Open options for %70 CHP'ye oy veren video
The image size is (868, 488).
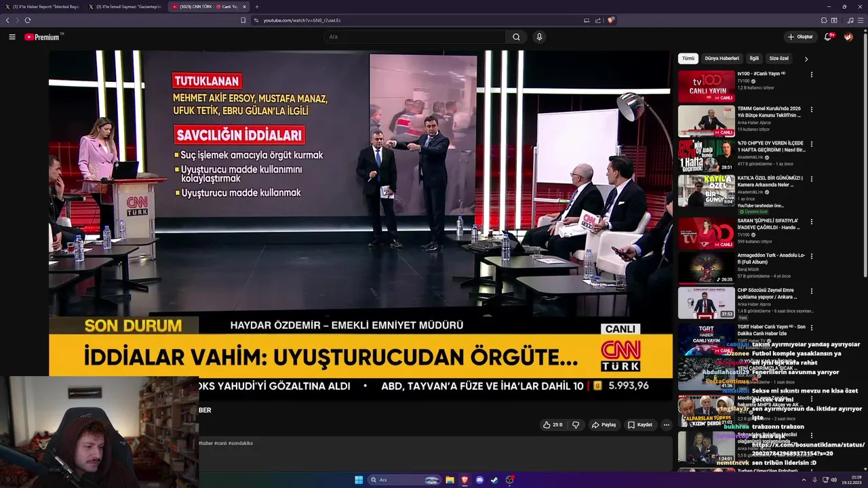811,144
